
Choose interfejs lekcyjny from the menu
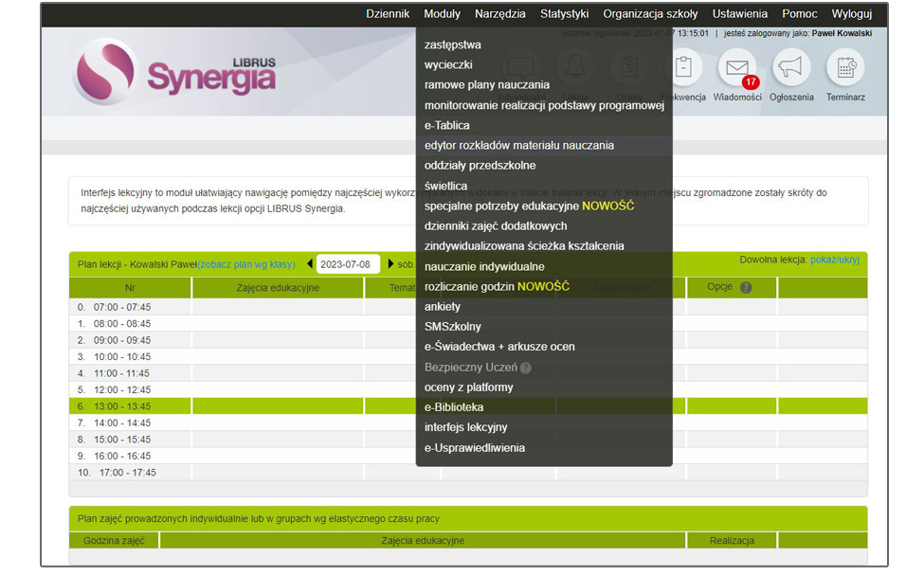click(x=465, y=427)
